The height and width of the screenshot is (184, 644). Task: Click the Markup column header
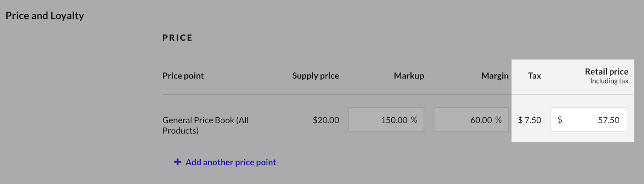409,76
